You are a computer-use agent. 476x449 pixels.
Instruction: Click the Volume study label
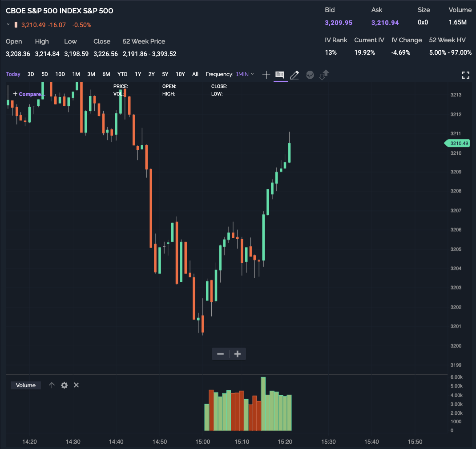(26, 385)
